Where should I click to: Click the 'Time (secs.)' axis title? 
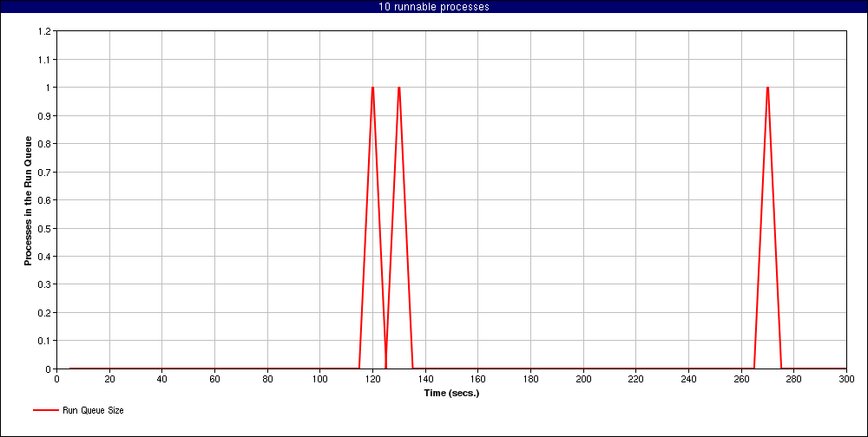point(451,394)
